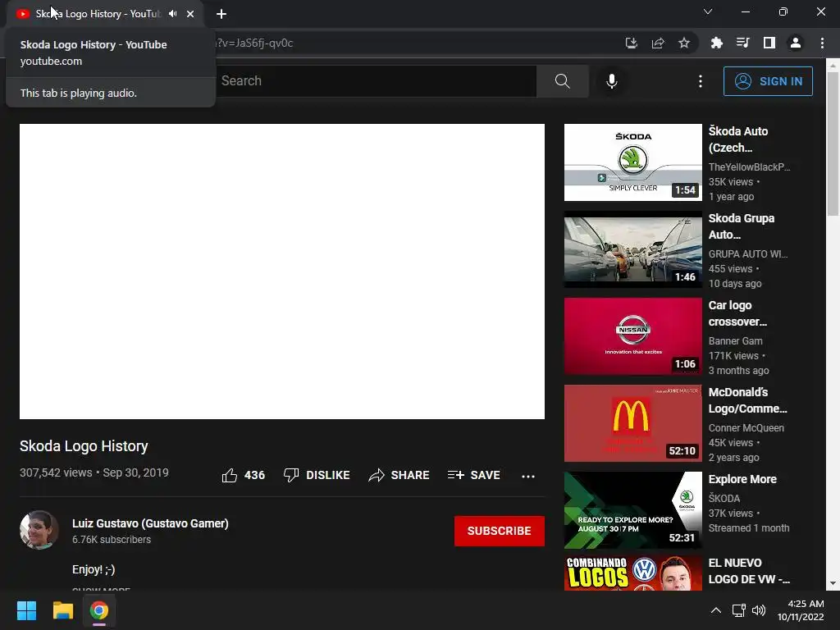Click the Škoda Auto (Czech... video title

point(738,139)
